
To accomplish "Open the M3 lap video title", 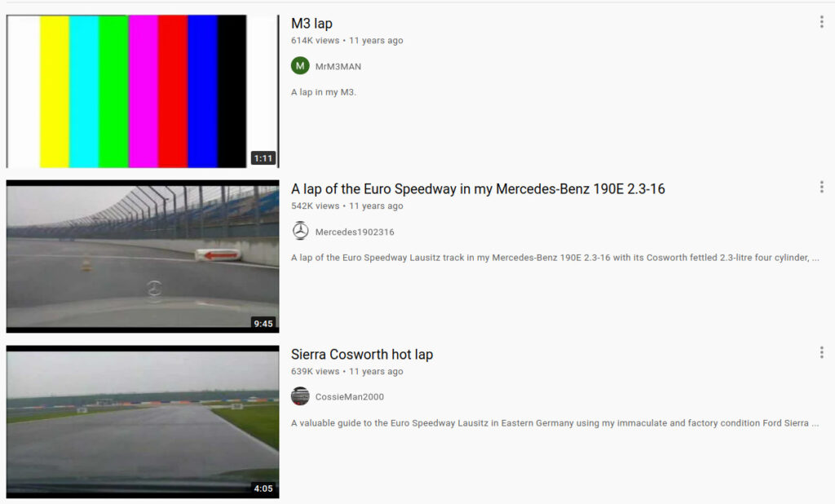I will tap(311, 24).
